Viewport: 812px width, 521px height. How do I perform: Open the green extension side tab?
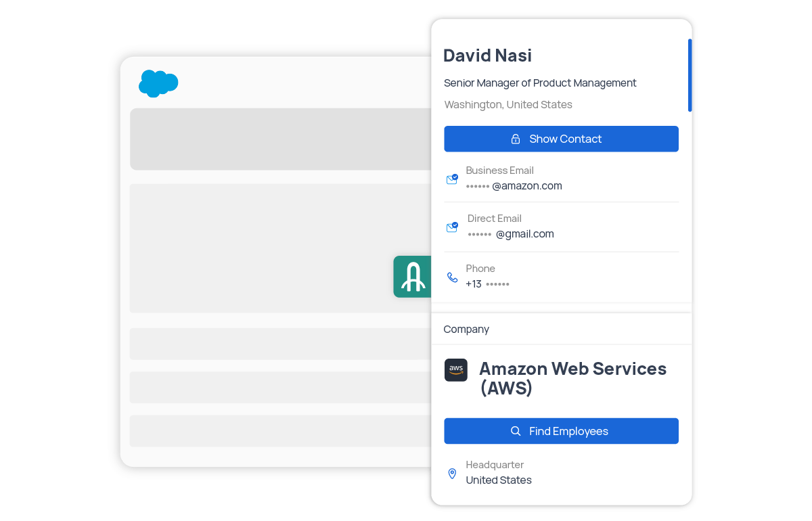coord(412,277)
